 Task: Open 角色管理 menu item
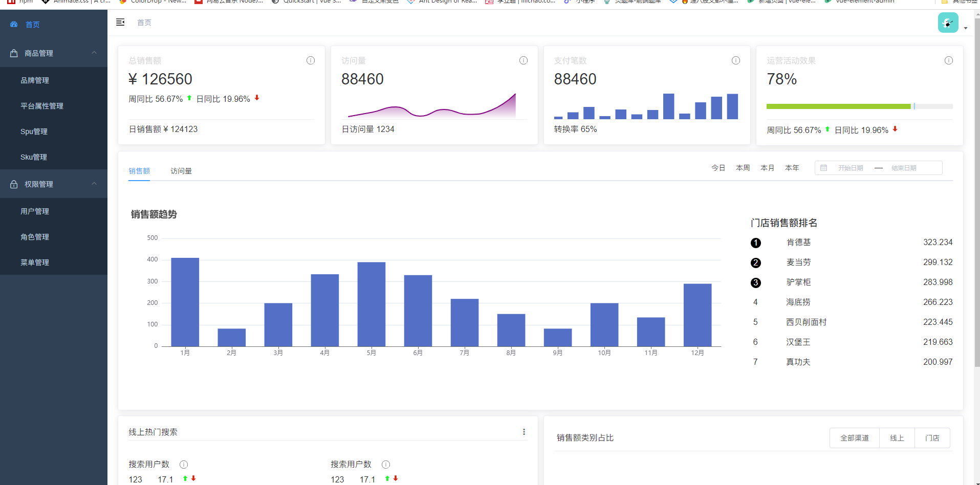[x=54, y=237]
